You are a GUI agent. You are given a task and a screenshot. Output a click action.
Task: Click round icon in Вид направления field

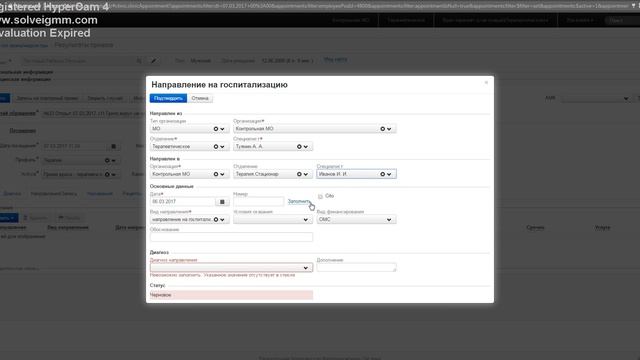pos(216,220)
